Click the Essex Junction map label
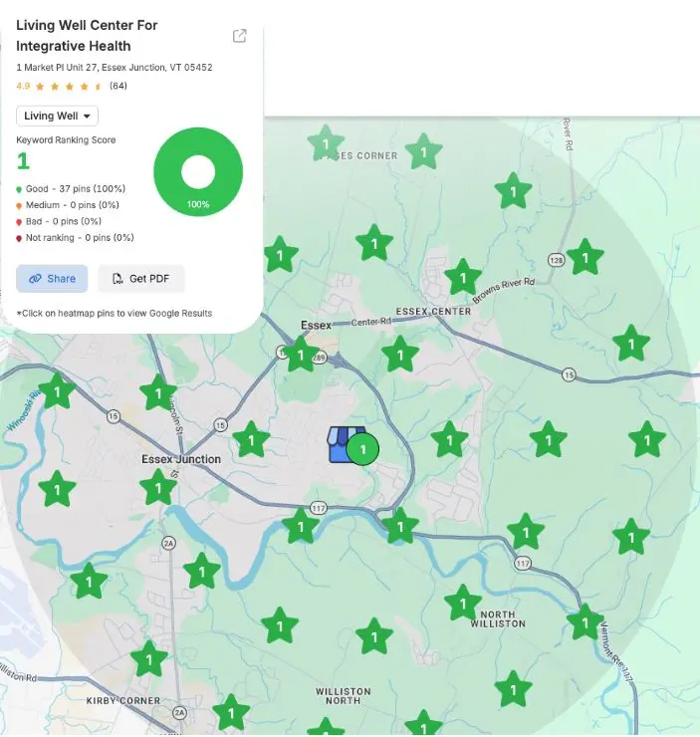Screen dimensions: 700x737 pyautogui.click(x=181, y=459)
